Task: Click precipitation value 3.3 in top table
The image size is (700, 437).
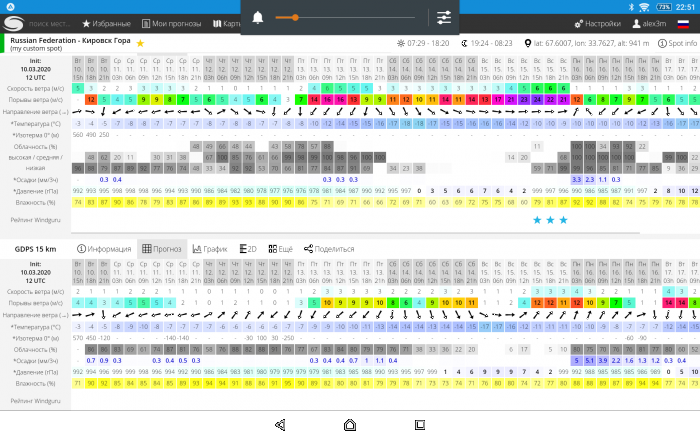Action: tap(577, 179)
